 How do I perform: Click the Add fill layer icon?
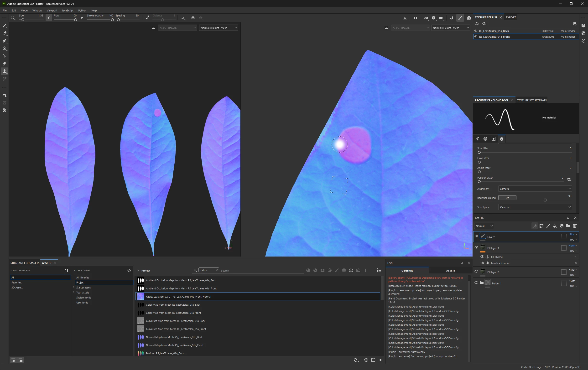click(555, 226)
